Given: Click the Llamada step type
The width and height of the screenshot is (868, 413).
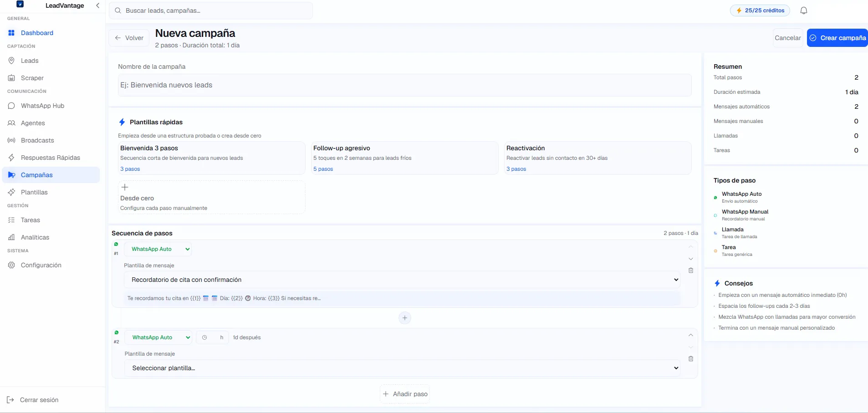Looking at the screenshot, I should point(736,233).
